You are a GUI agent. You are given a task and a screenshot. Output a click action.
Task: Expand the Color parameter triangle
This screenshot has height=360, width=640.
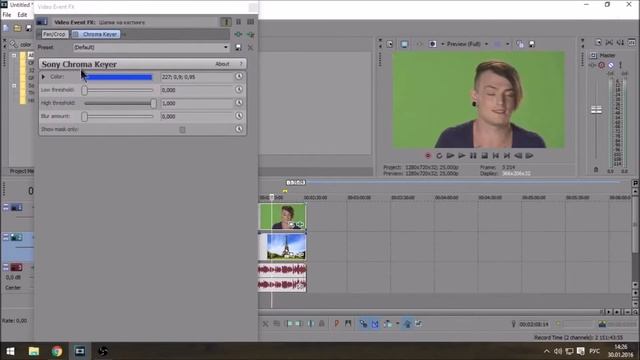(43, 77)
